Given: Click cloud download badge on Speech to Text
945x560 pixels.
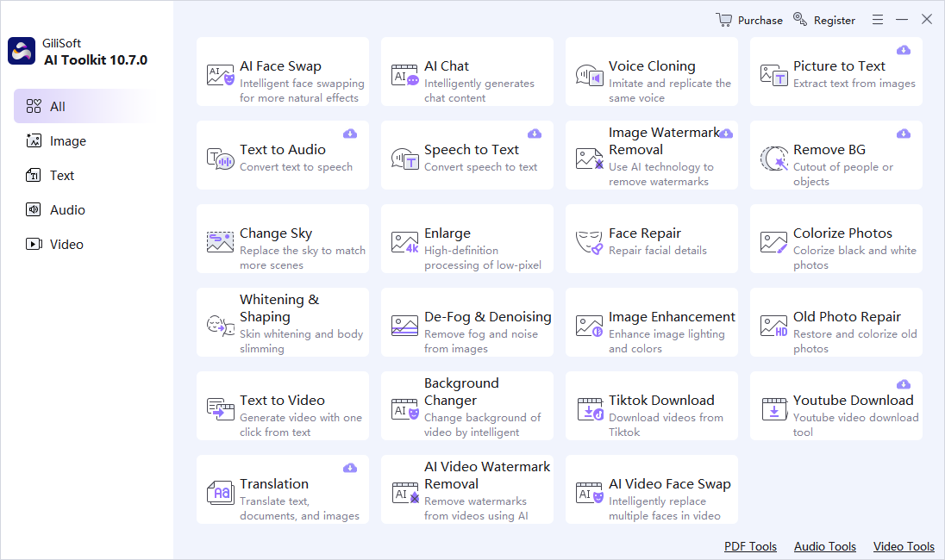Looking at the screenshot, I should point(535,134).
